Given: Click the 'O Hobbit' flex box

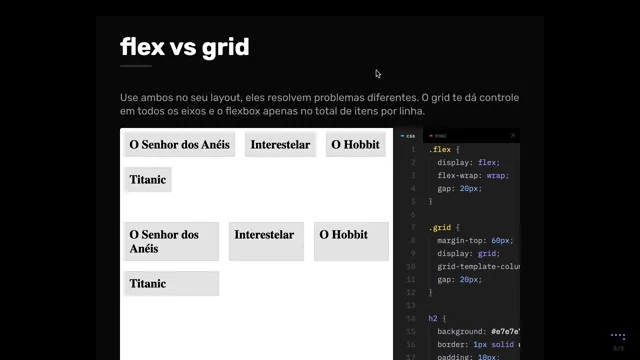Looking at the screenshot, I should (x=356, y=144).
